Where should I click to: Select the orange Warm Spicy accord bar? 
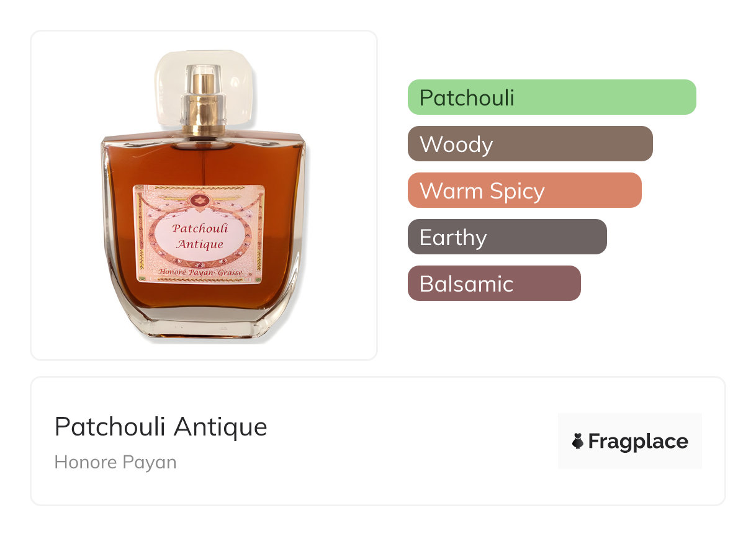pyautogui.click(x=524, y=190)
